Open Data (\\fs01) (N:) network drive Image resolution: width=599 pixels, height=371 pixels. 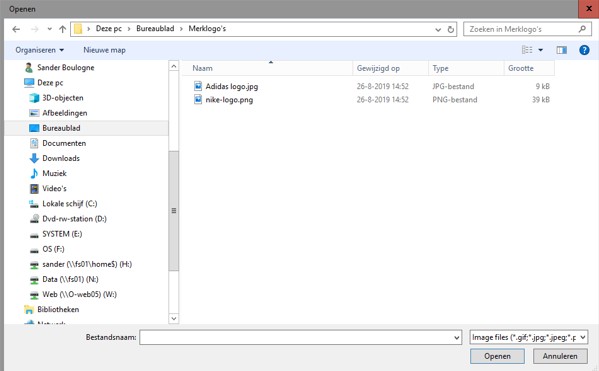(x=70, y=279)
